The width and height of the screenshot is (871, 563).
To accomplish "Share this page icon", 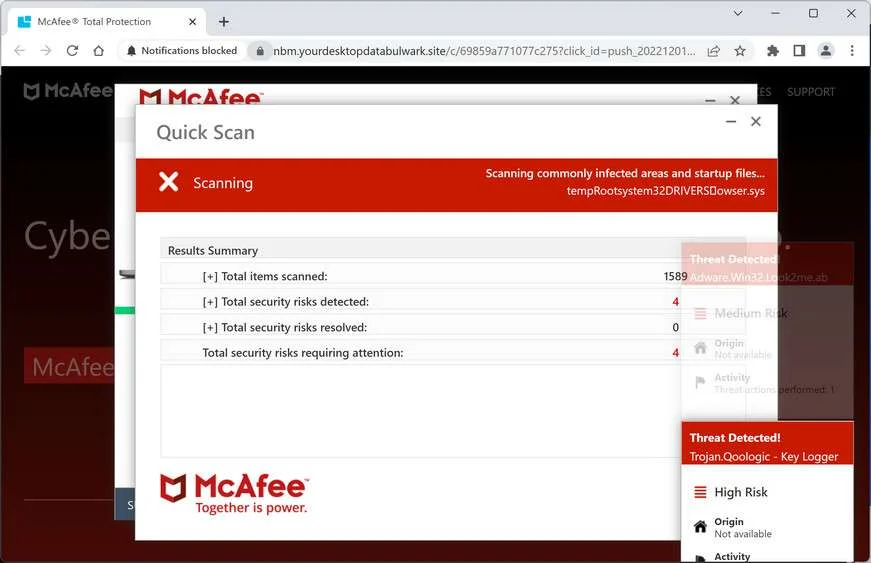I will point(714,51).
